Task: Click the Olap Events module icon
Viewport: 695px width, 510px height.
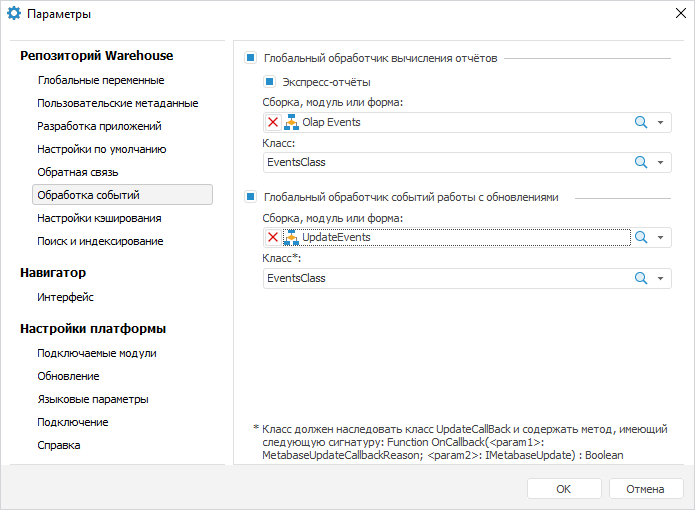Action: 292,122
